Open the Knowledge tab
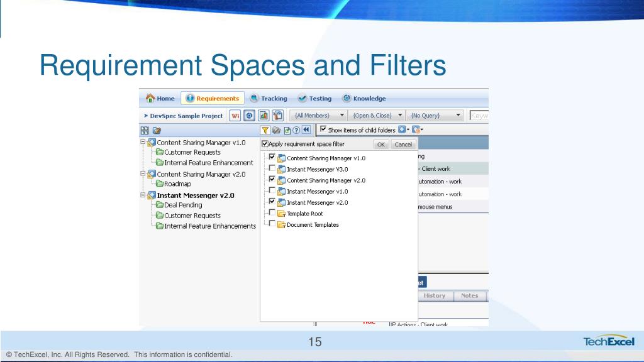The image size is (644, 362). pyautogui.click(x=364, y=99)
